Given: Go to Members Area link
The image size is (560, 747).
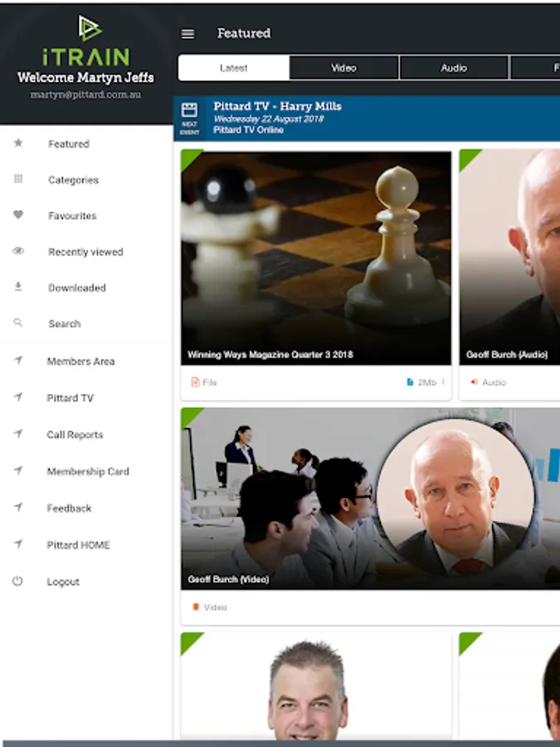Looking at the screenshot, I should [x=80, y=362].
